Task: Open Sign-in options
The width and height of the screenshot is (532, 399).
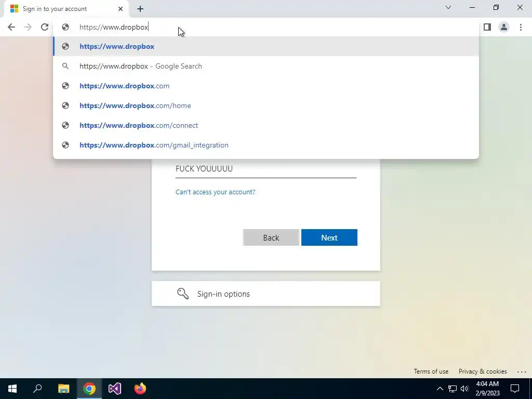Action: coord(265,294)
